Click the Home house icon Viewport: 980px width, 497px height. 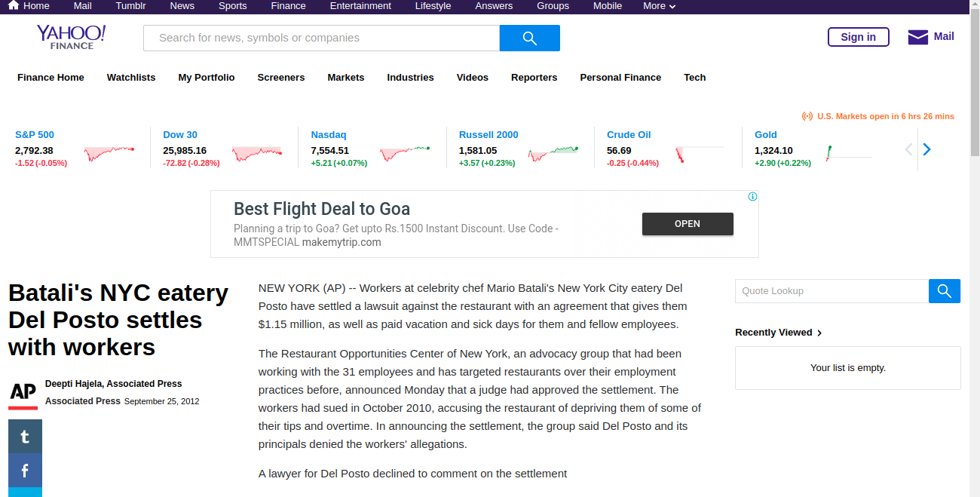pyautogui.click(x=13, y=6)
